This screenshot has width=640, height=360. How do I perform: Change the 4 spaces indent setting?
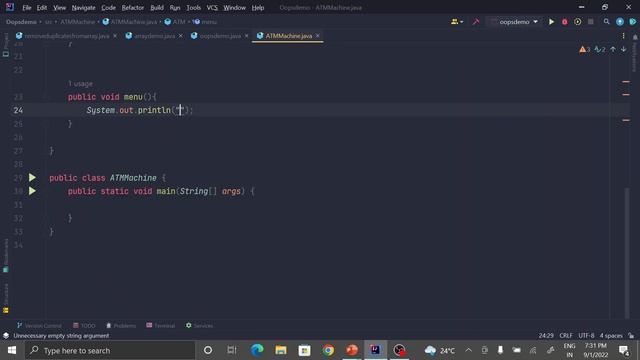point(611,336)
